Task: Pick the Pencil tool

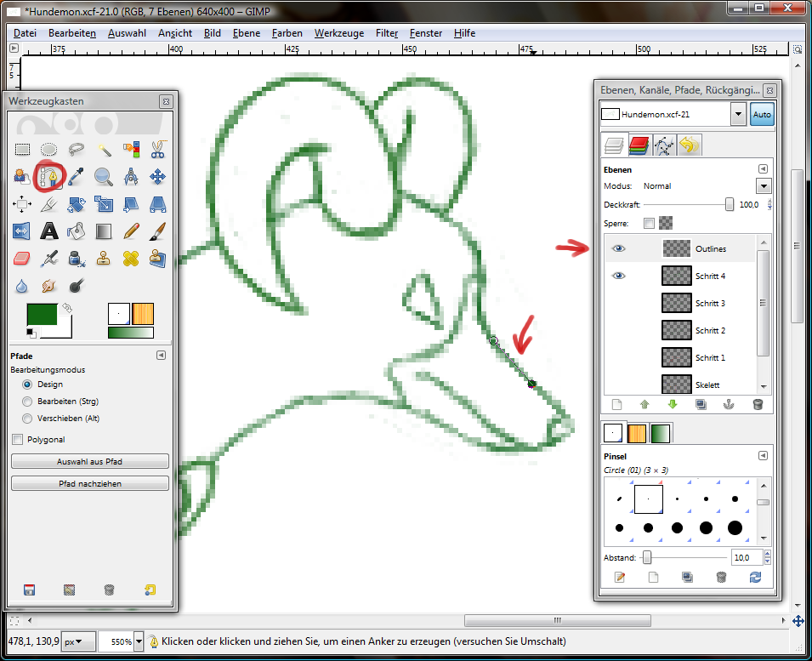Action: pos(131,231)
